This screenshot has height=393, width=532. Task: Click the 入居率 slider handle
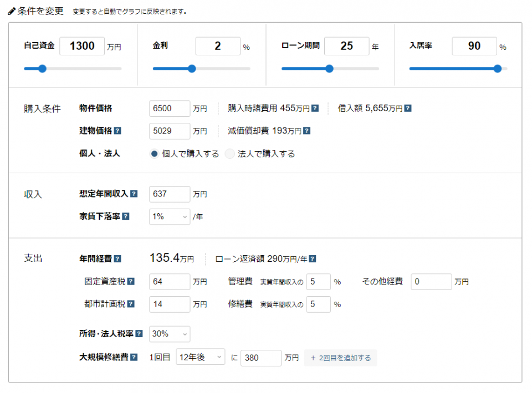coord(498,69)
